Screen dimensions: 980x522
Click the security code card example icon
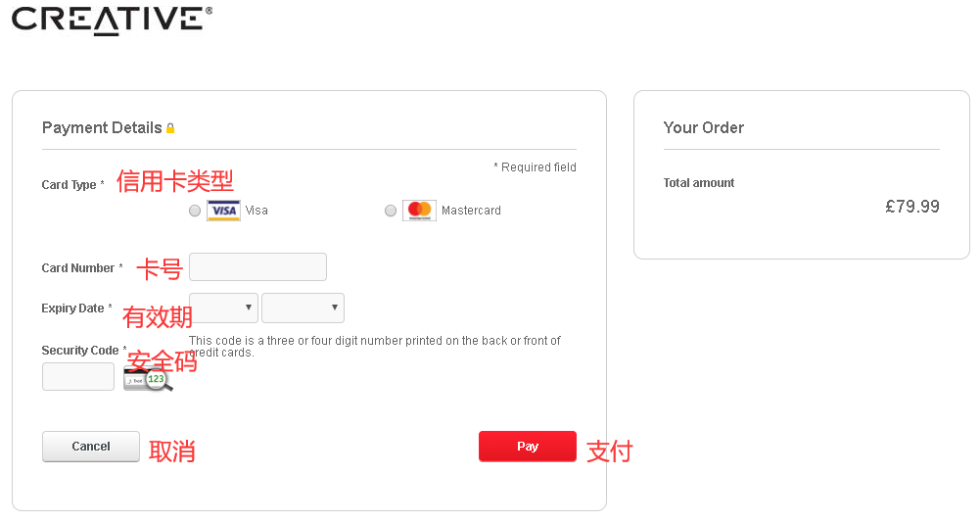click(148, 379)
